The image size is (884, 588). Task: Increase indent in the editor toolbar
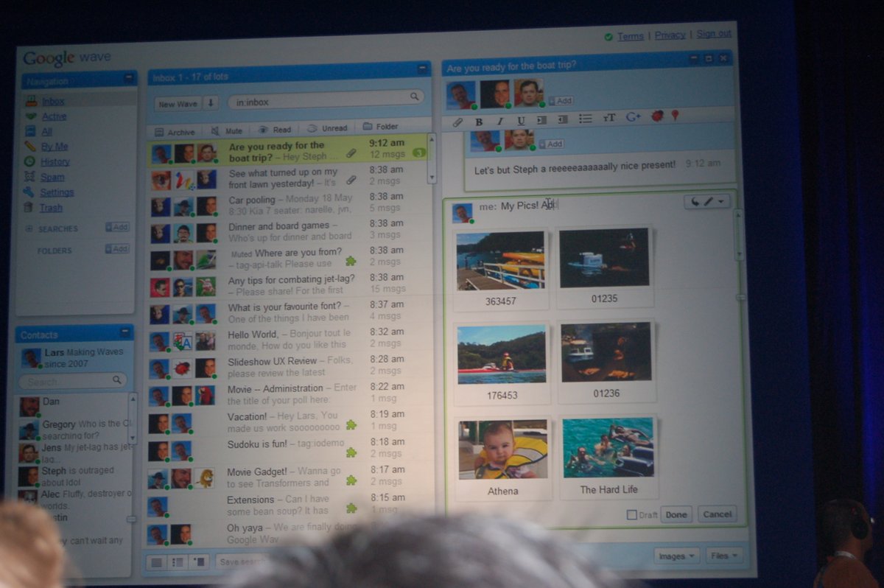[x=542, y=120]
